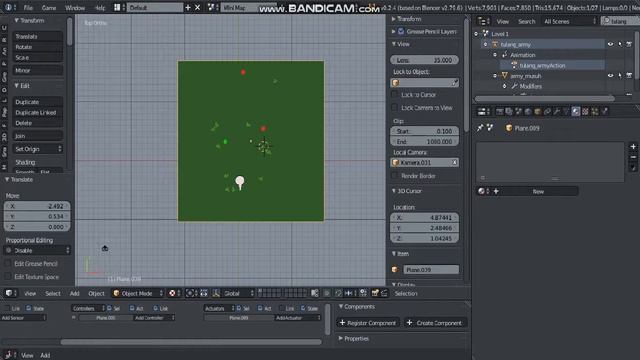
Task: Open the Game menu
Action: [x=49, y=7]
